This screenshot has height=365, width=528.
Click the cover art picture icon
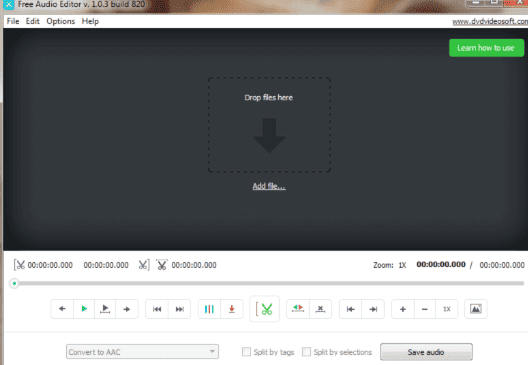tap(475, 309)
